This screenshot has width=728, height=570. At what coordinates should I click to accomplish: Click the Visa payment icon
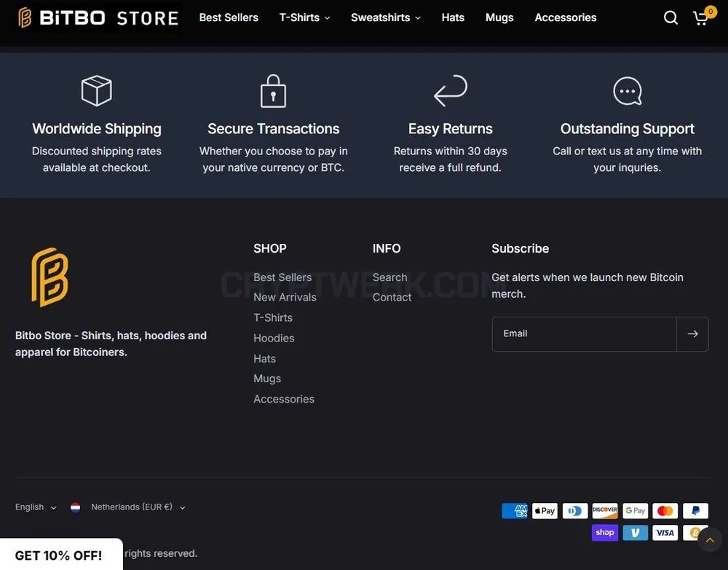click(665, 532)
